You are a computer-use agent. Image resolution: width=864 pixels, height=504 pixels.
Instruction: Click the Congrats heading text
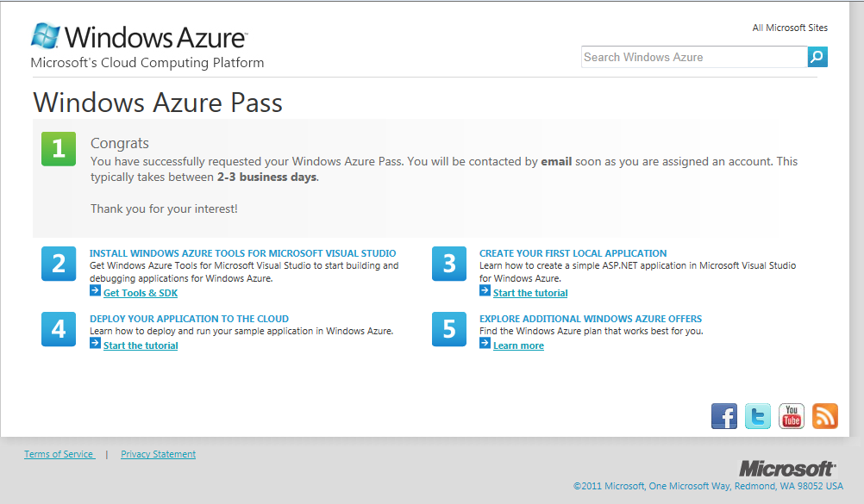120,143
